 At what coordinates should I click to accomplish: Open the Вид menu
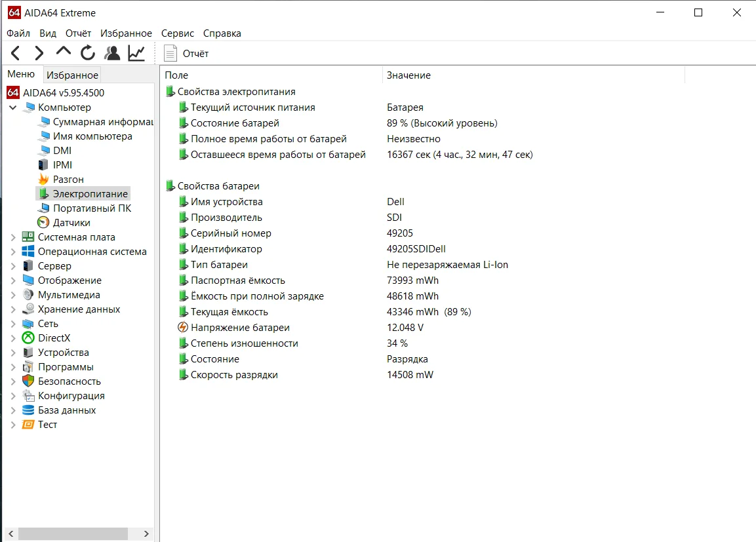tap(48, 33)
